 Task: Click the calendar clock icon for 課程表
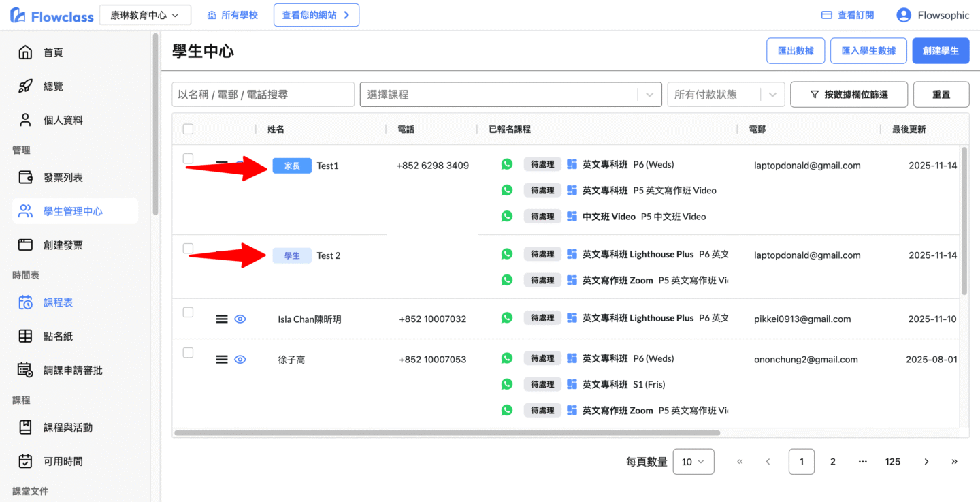(x=25, y=302)
